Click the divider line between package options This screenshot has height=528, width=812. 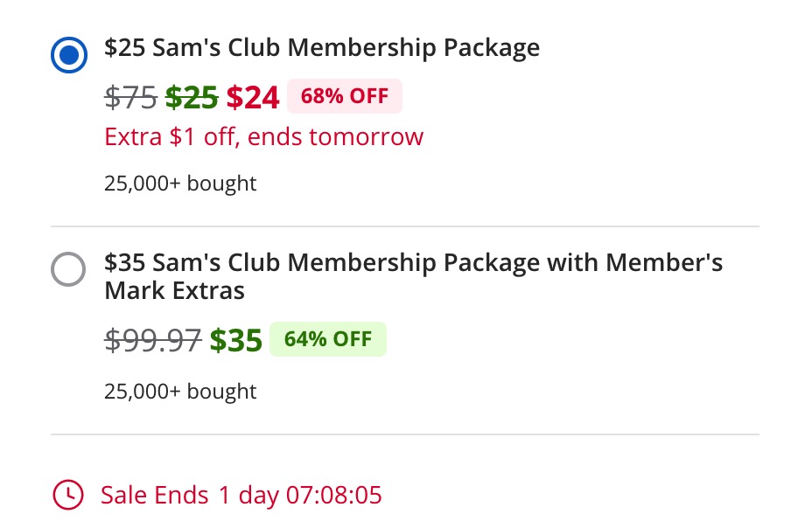pos(405,226)
